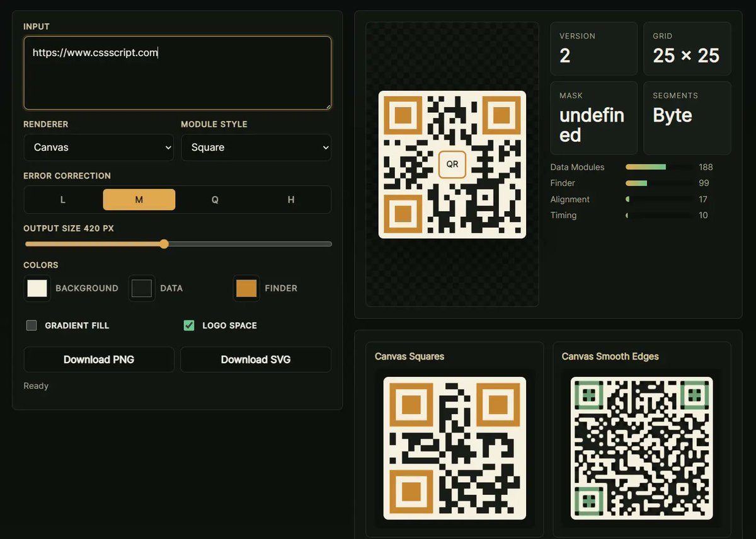Click the Logo Space label text
Viewport: 756px width, 539px height.
(229, 325)
